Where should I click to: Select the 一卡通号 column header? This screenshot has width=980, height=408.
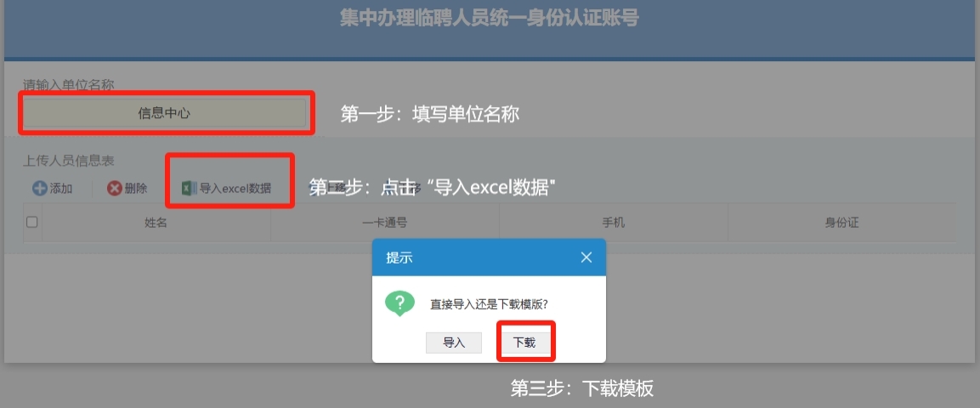pos(385,223)
